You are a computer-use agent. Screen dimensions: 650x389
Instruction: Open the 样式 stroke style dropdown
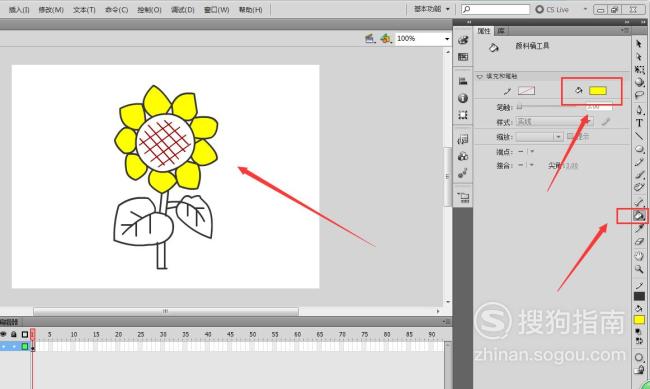[555, 122]
